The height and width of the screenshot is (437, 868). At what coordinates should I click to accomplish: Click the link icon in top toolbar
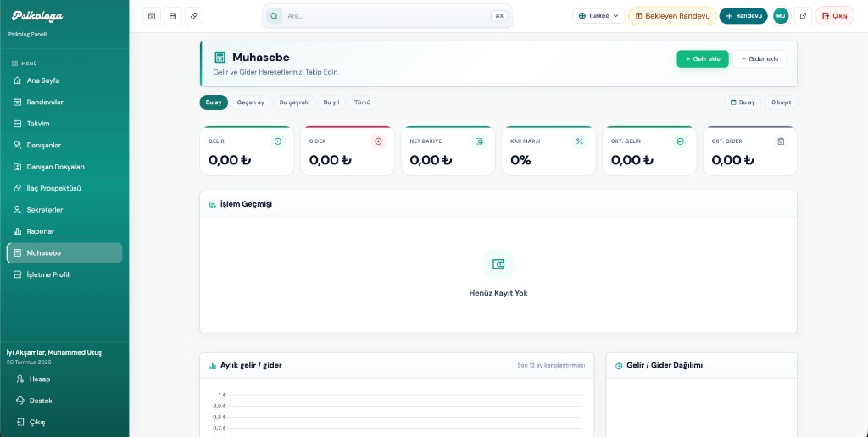coord(194,16)
